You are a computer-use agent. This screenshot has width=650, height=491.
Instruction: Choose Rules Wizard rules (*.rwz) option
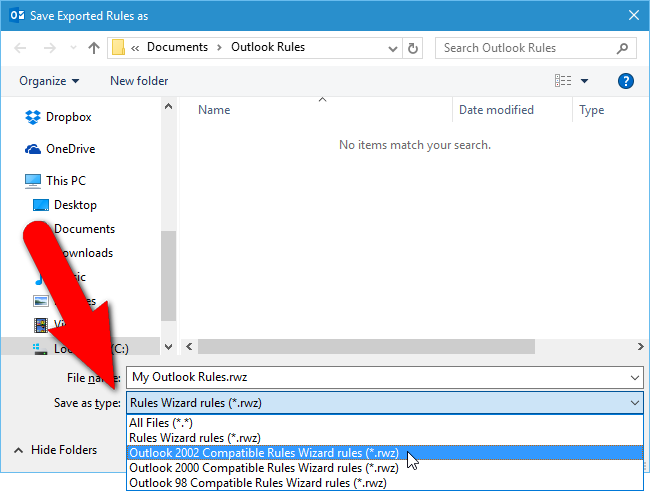(385, 438)
